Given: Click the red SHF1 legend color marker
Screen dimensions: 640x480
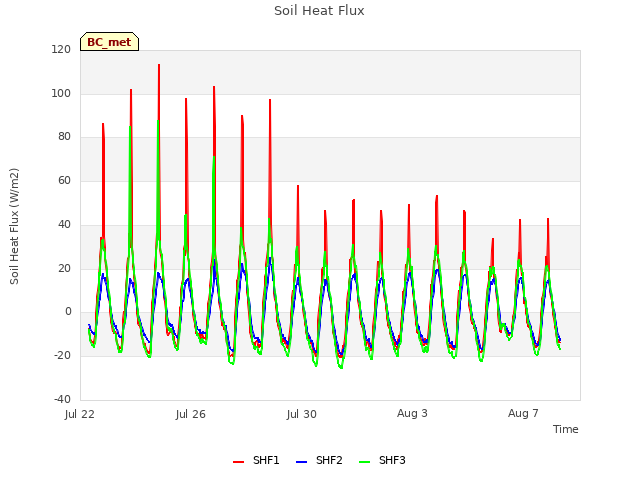Looking at the screenshot, I should (238, 462).
